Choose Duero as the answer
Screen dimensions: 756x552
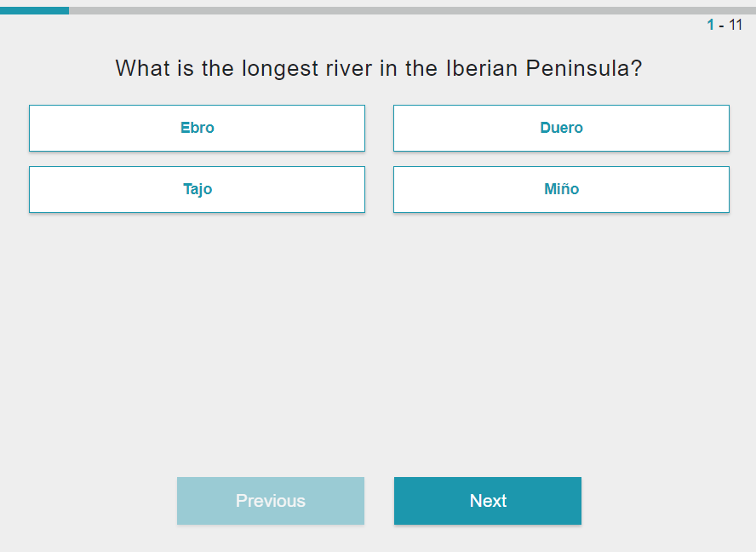point(561,128)
